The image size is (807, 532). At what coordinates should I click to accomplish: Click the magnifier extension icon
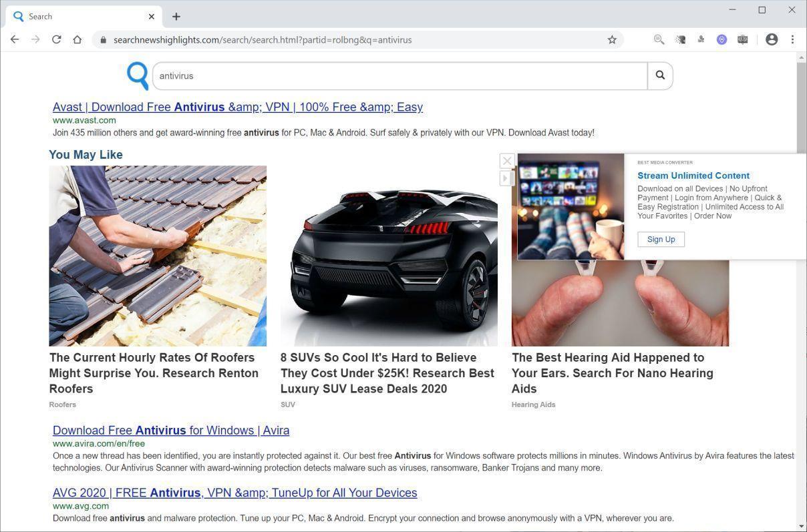[659, 39]
